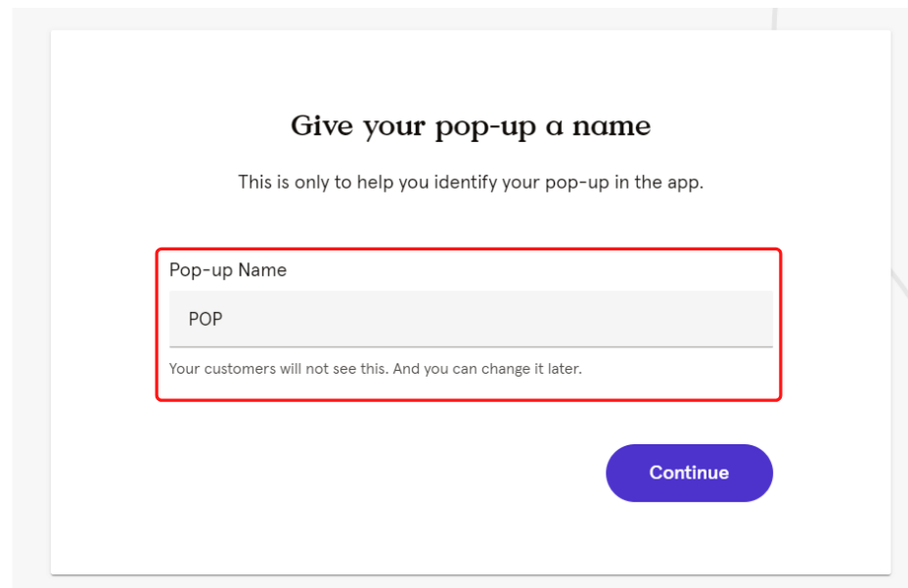Click the word 'name' ending the heading
Image resolution: width=908 pixels, height=588 pixels.
pyautogui.click(x=612, y=126)
